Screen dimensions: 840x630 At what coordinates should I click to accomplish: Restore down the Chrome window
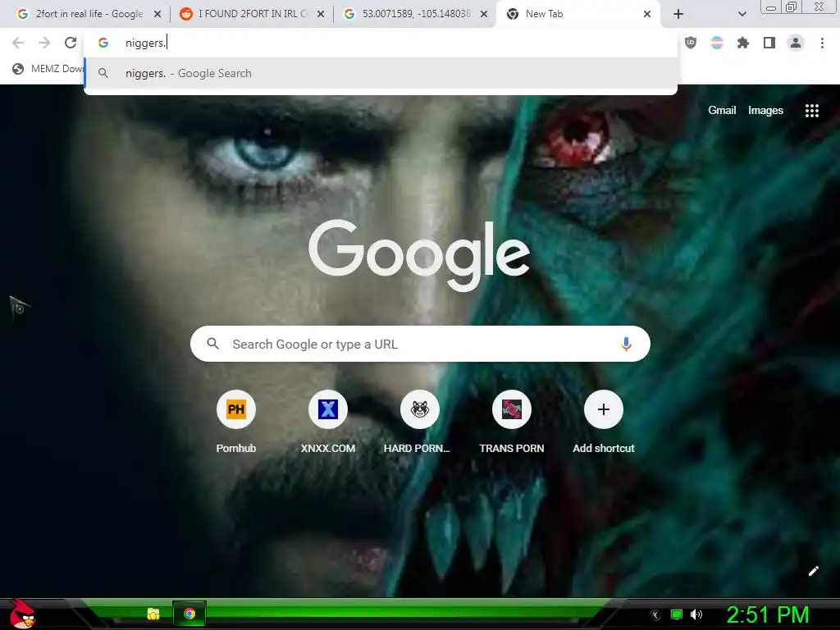(x=792, y=7)
